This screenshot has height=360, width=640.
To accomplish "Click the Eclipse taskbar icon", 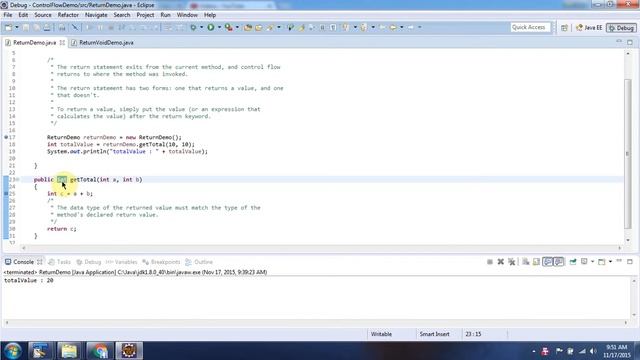I will pyautogui.click(x=129, y=351).
